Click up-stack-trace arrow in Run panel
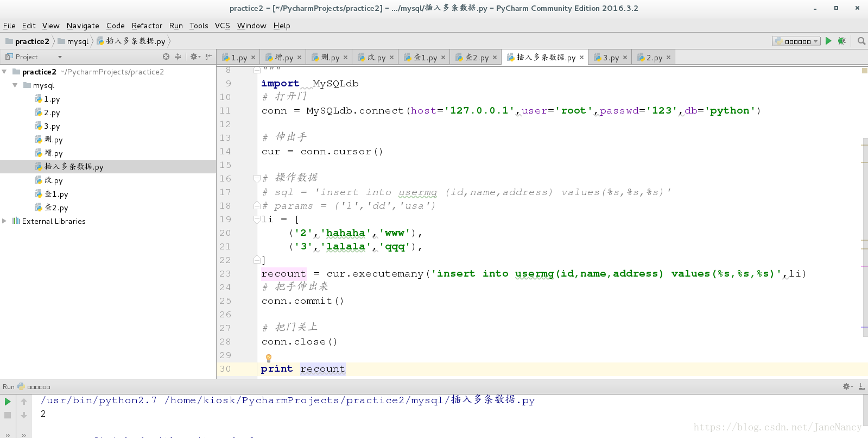Viewport: 868px width, 438px height. tap(24, 402)
